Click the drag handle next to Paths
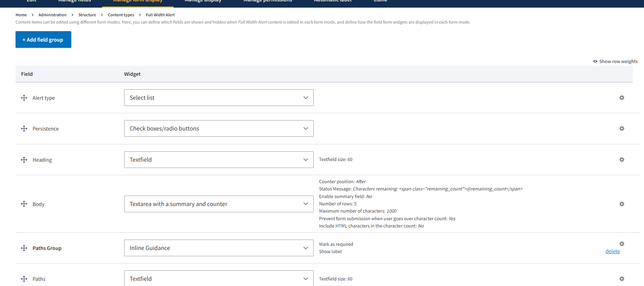The height and width of the screenshot is (286, 644). tap(24, 279)
